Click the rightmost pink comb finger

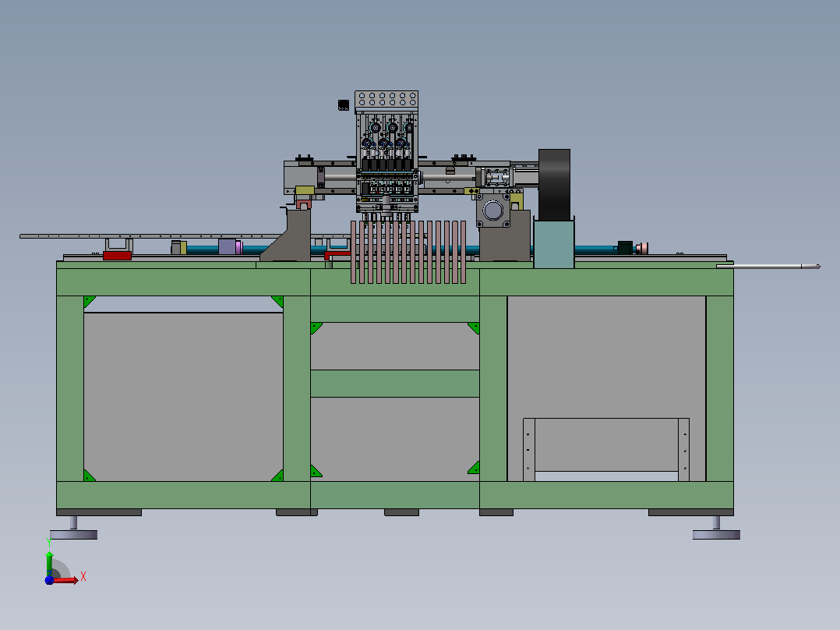coord(463,252)
